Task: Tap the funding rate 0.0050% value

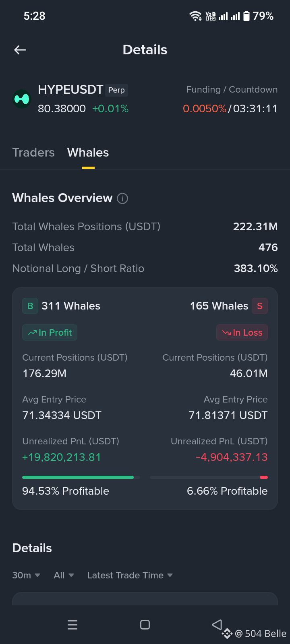Action: tap(205, 109)
